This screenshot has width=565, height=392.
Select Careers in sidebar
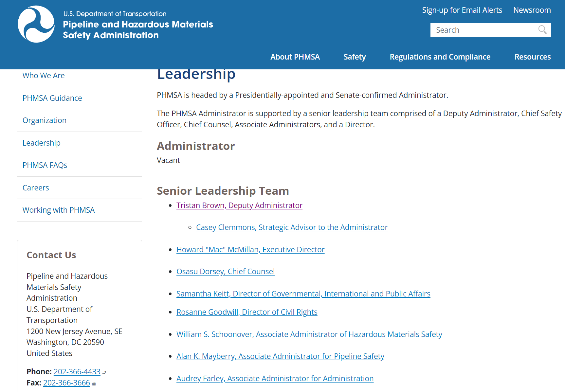(36, 188)
